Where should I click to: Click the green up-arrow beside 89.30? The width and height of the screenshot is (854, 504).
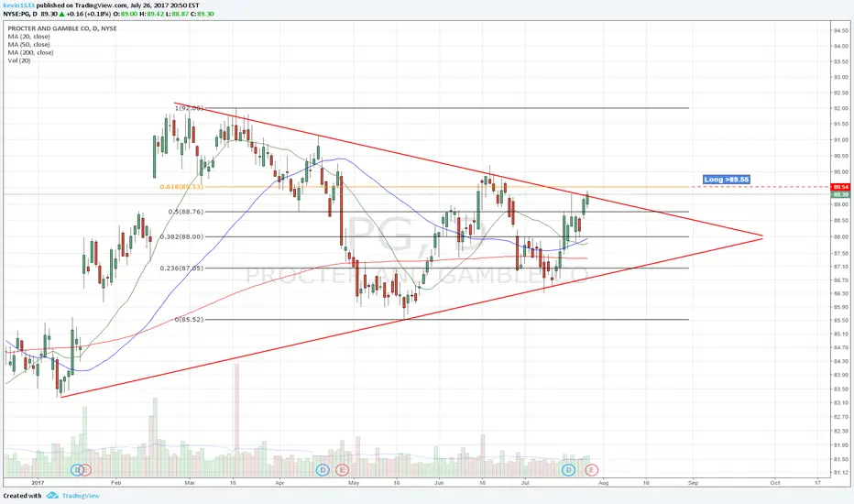63,14
